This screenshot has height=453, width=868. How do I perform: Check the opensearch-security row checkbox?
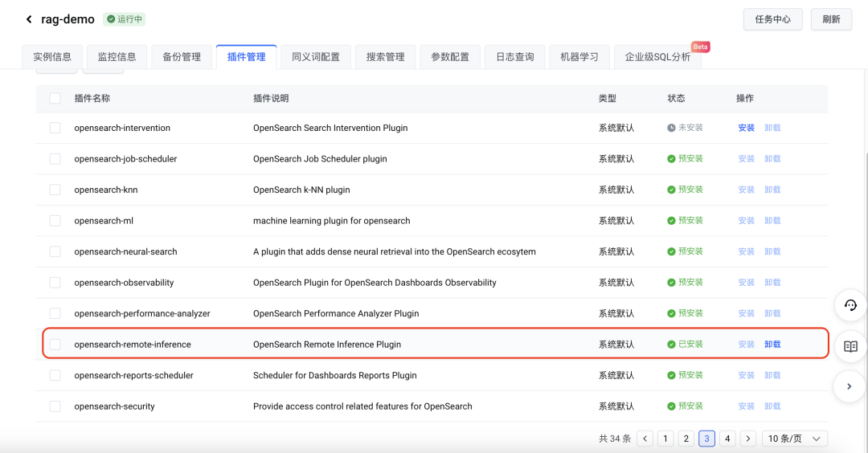[x=55, y=406]
